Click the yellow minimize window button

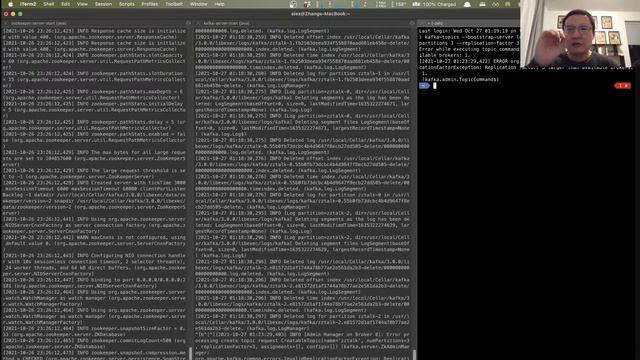click(13, 14)
